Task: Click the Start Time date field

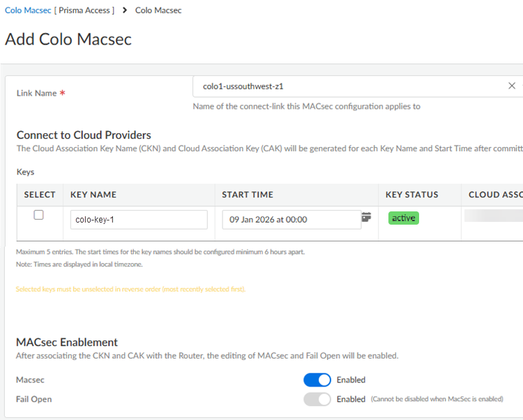Action: tap(291, 220)
